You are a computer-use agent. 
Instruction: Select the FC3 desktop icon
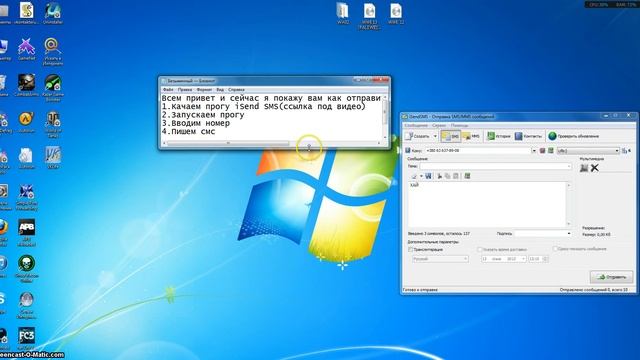[x=27, y=338]
